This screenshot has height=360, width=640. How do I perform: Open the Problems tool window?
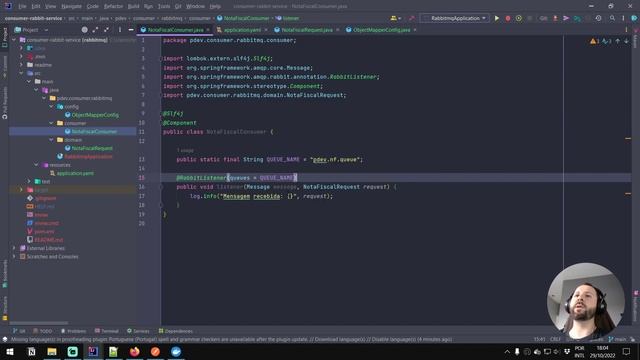tap(73, 331)
